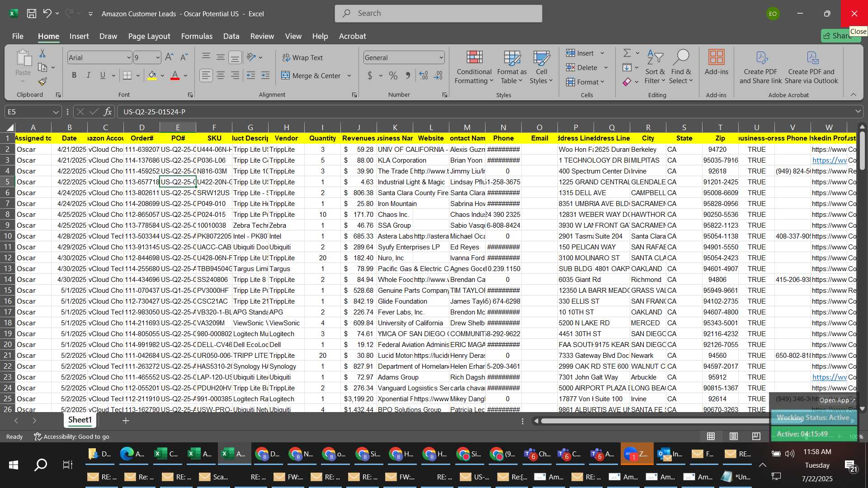Click the Decrease Indent icon
The image size is (868, 488).
tap(251, 75)
